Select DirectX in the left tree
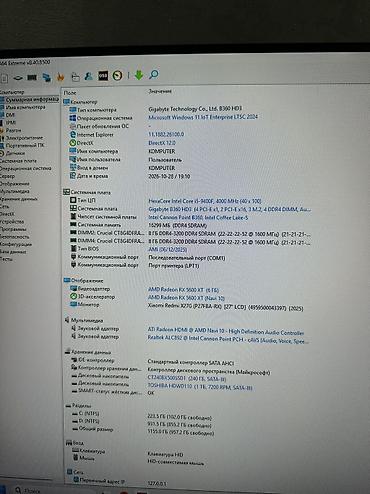The image size is (370, 494). click(x=7, y=214)
